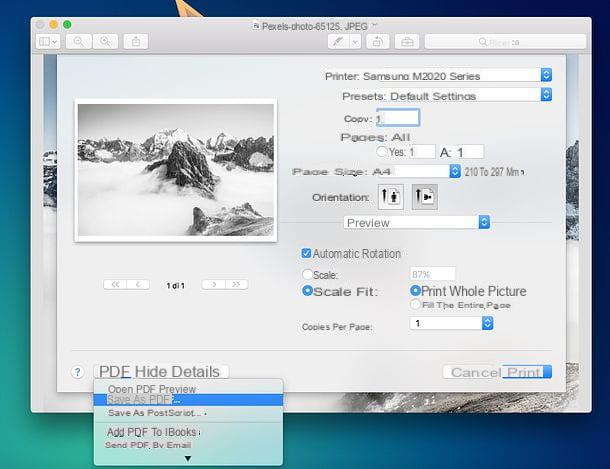Choose landscape orientation icon
This screenshot has height=469, width=610.
(424, 197)
